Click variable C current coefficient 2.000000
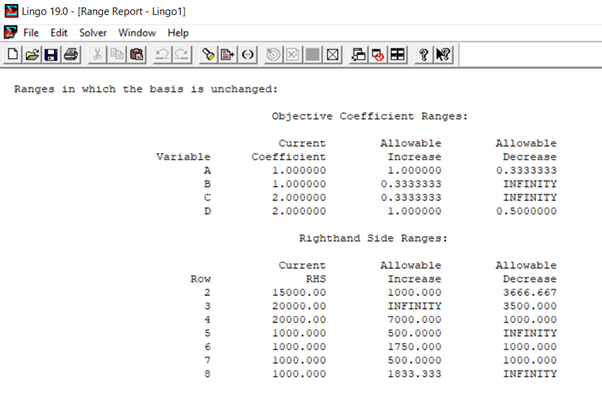 click(299, 197)
